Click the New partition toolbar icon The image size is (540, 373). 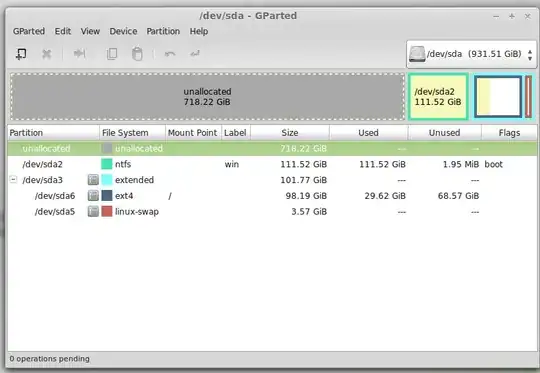pyautogui.click(x=21, y=54)
